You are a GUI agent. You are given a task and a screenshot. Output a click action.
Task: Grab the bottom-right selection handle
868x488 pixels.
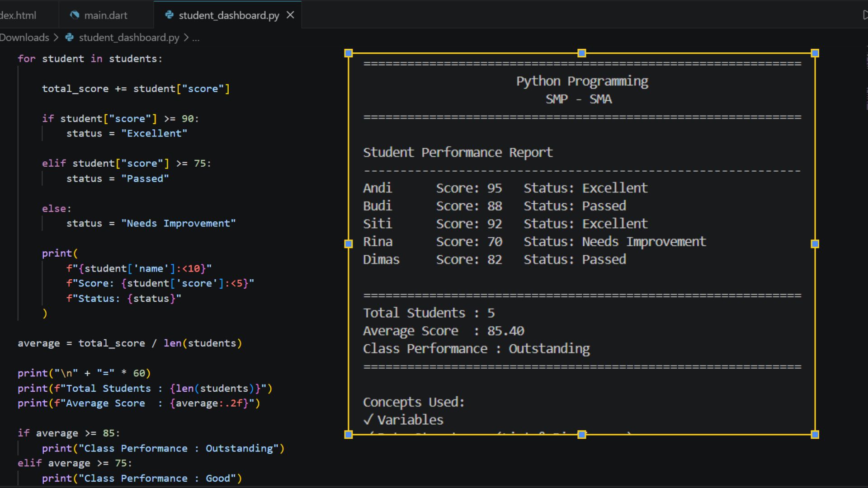click(x=815, y=435)
